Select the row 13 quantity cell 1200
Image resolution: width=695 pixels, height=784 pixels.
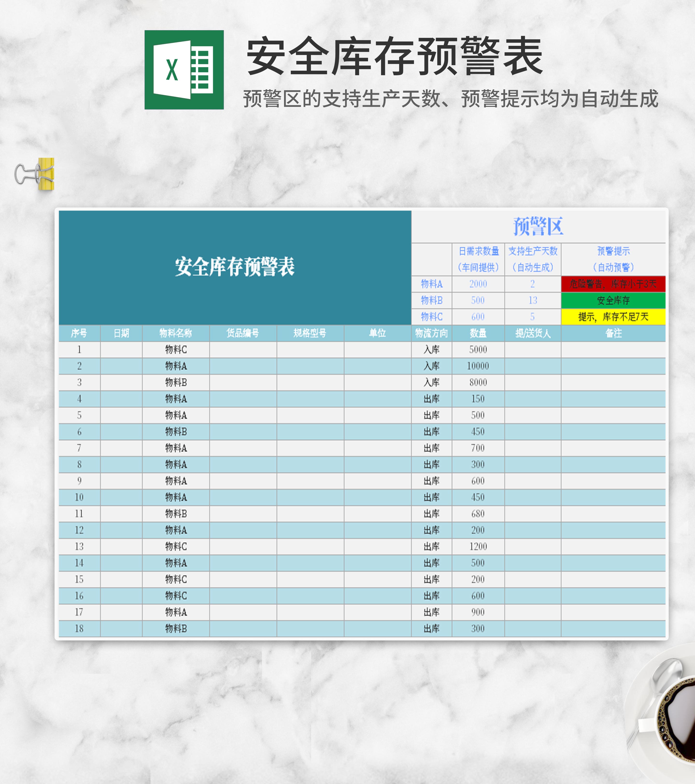tap(478, 546)
